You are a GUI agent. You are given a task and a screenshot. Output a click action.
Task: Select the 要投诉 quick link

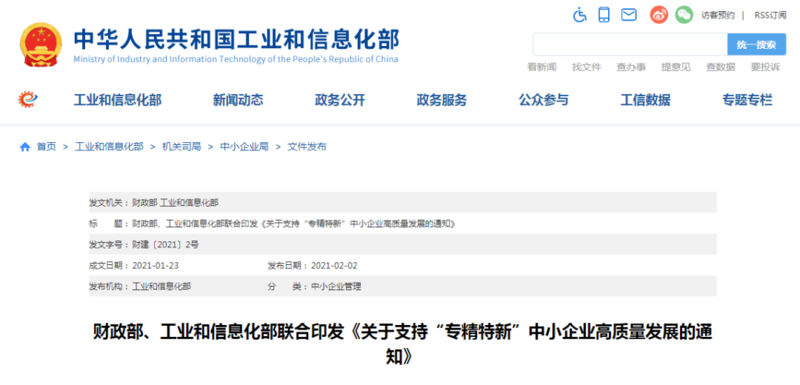pyautogui.click(x=765, y=67)
